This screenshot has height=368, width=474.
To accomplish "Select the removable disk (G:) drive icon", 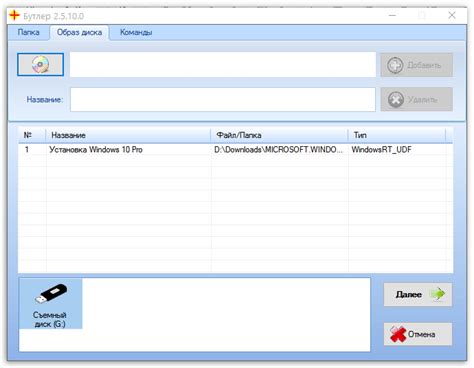I will pos(51,304).
